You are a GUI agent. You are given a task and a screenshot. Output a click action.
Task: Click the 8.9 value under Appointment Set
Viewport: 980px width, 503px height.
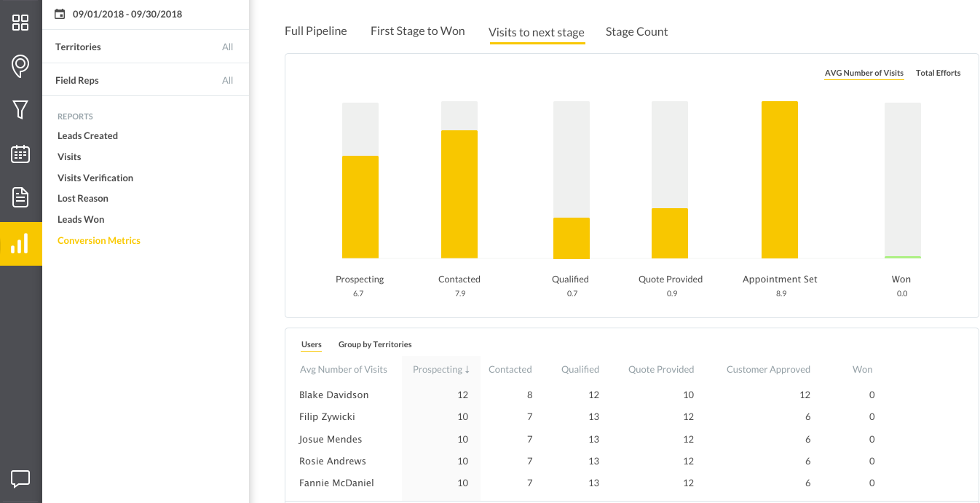[x=781, y=294]
